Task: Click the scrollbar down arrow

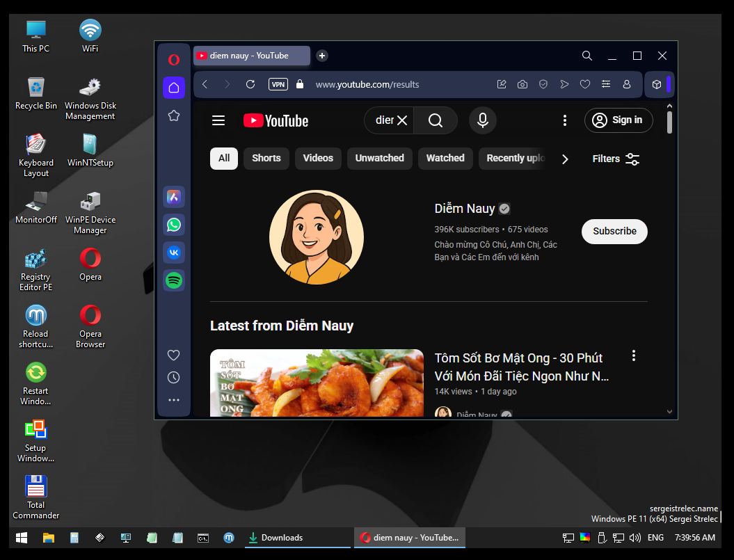Action: pyautogui.click(x=669, y=412)
